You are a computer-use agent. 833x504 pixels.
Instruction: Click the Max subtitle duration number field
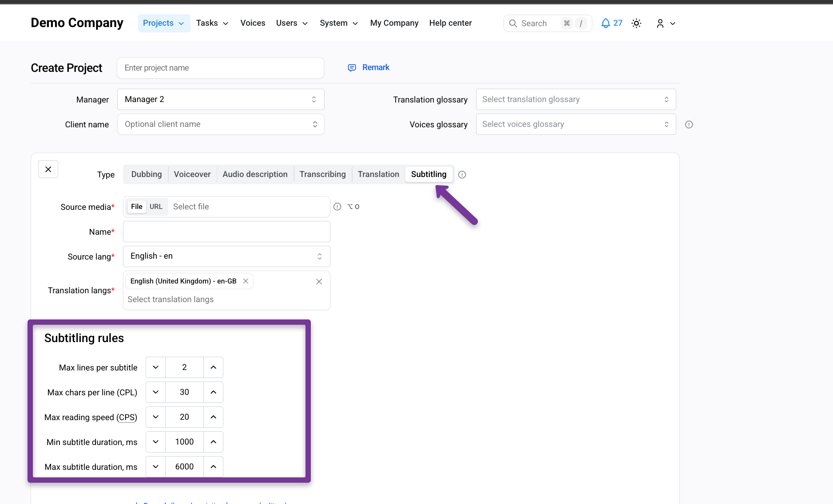pyautogui.click(x=184, y=467)
